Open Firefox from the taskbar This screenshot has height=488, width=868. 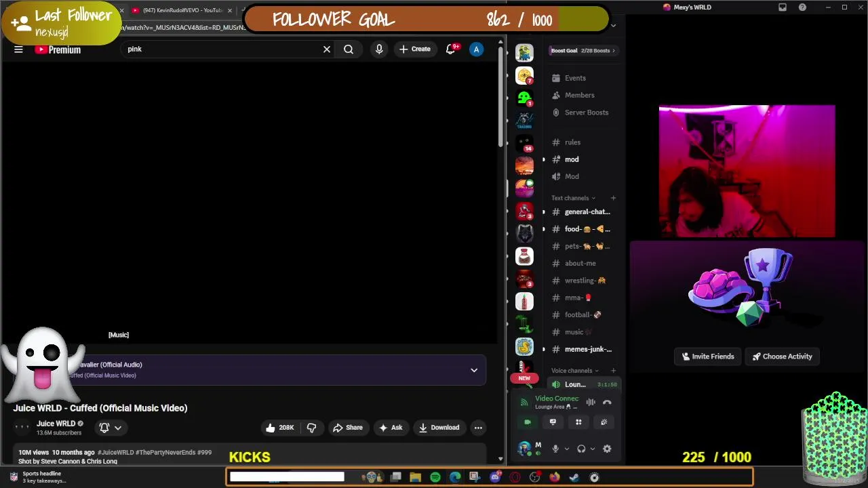555,477
